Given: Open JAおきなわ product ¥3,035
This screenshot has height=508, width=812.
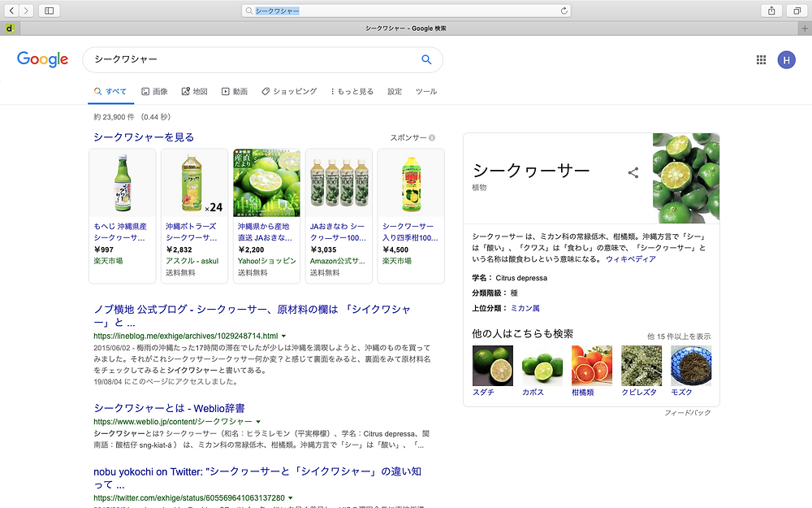Looking at the screenshot, I should tap(339, 216).
